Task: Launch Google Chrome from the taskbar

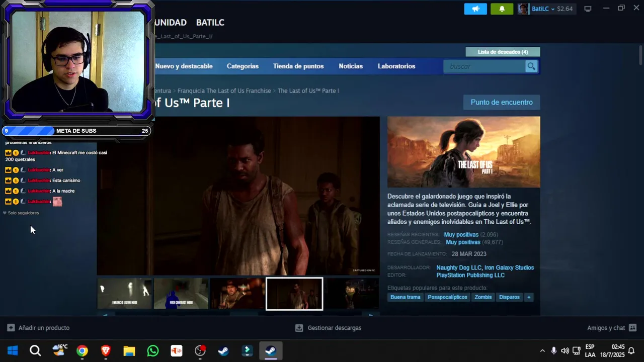Action: (x=82, y=350)
